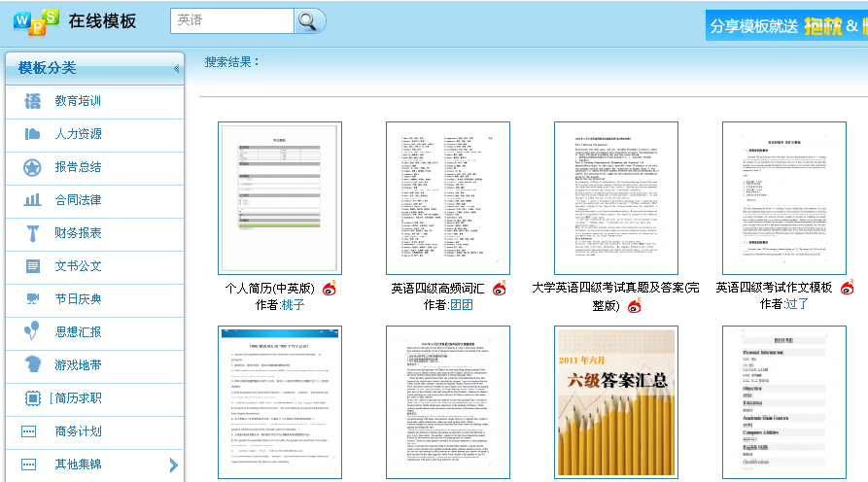Open author link 桃子
Image resolution: width=868 pixels, height=482 pixels.
coord(293,305)
